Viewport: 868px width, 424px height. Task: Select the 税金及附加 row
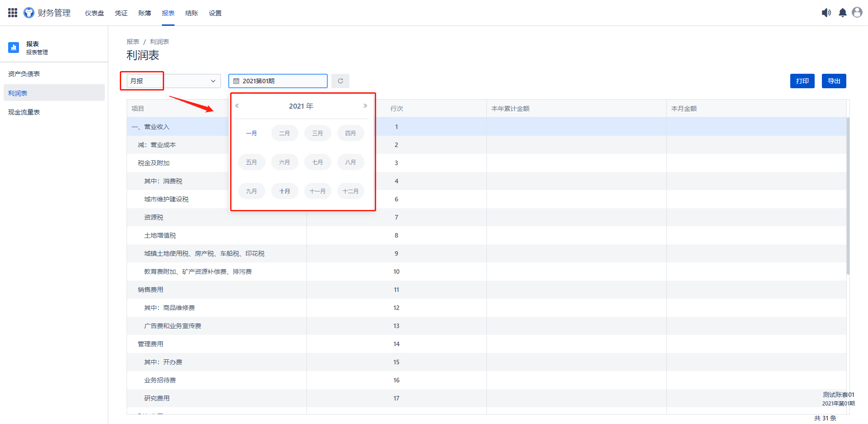[x=486, y=163]
